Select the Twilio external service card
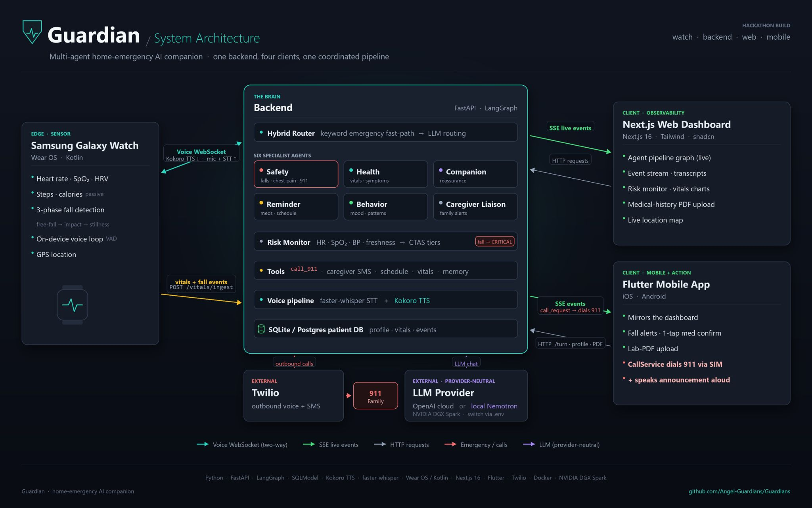812x508 pixels. [x=293, y=396]
